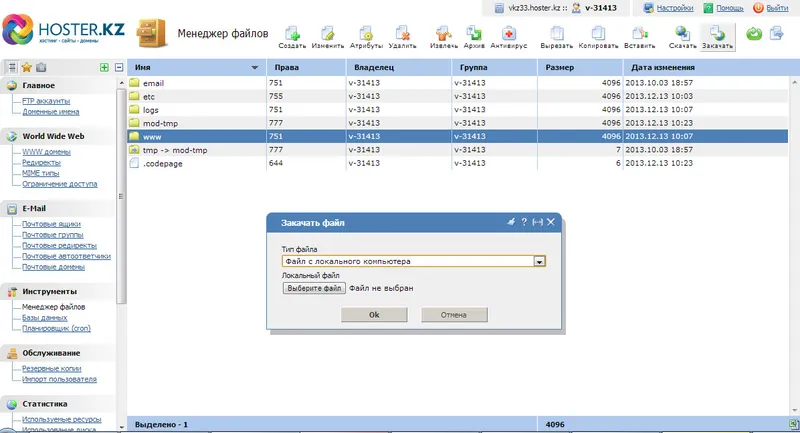The height and width of the screenshot is (433, 800).
Task: Sort by the Права column header
Action: point(306,67)
